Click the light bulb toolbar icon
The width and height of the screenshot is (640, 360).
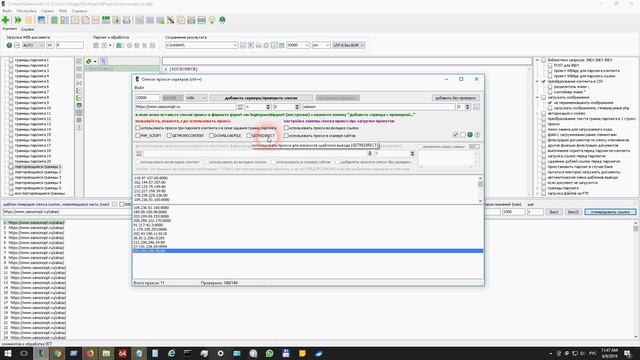(x=212, y=20)
